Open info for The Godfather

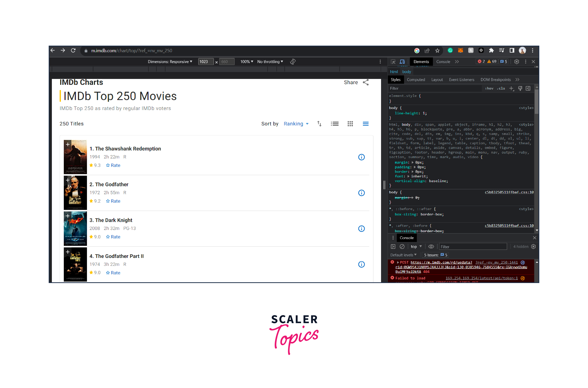coord(362,193)
